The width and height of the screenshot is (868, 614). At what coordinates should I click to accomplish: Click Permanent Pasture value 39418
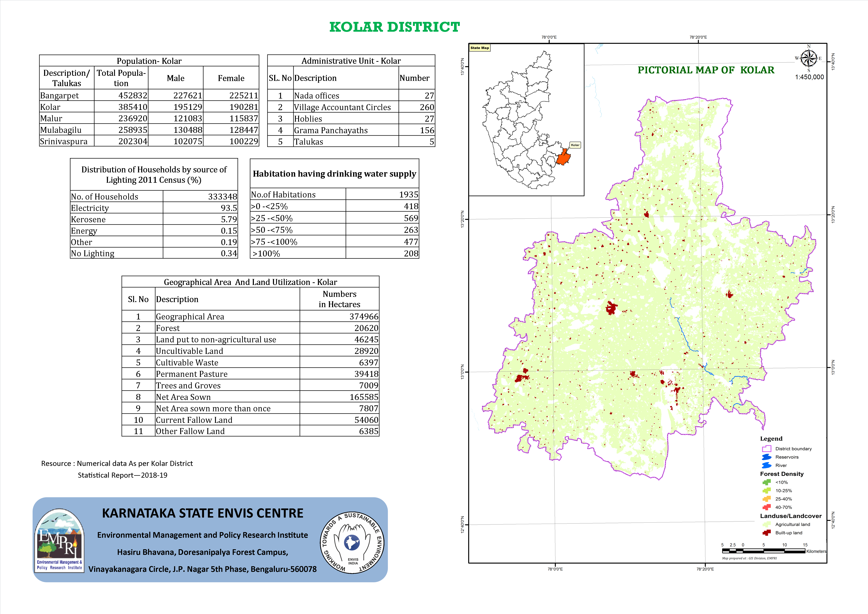point(366,374)
